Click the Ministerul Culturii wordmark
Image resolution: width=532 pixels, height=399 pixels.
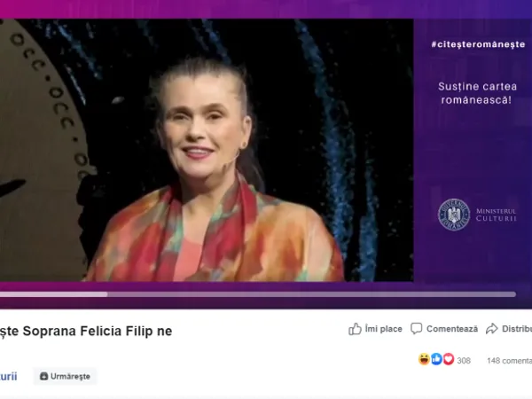pos(496,215)
